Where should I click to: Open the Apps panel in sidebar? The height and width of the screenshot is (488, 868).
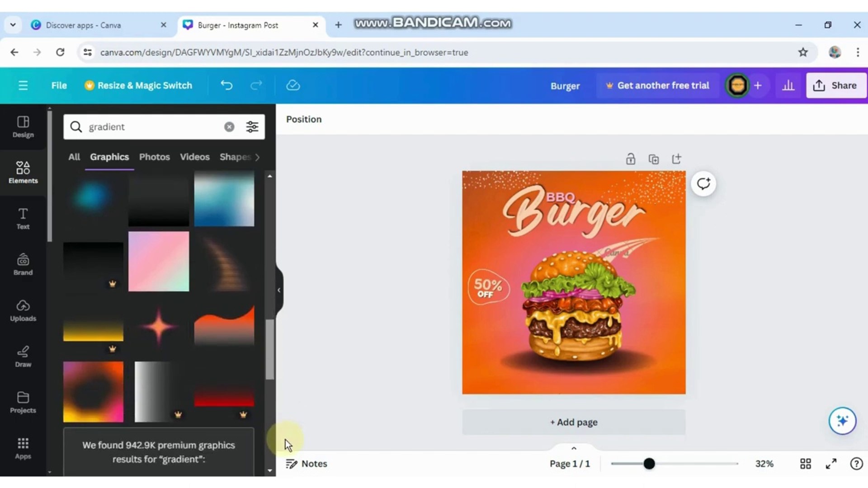click(23, 448)
